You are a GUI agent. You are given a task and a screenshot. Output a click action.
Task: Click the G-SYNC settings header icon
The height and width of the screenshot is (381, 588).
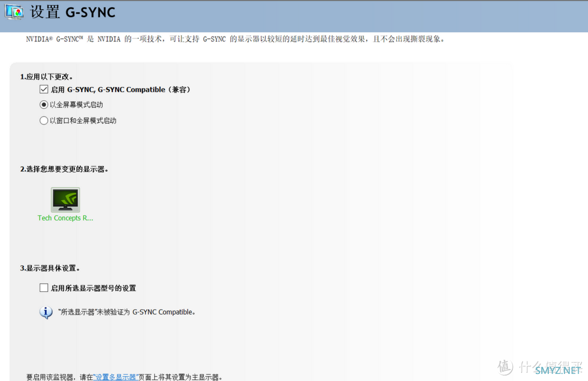click(x=14, y=12)
